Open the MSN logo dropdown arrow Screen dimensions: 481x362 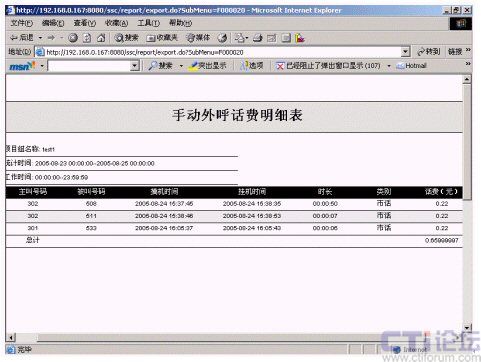(42, 66)
